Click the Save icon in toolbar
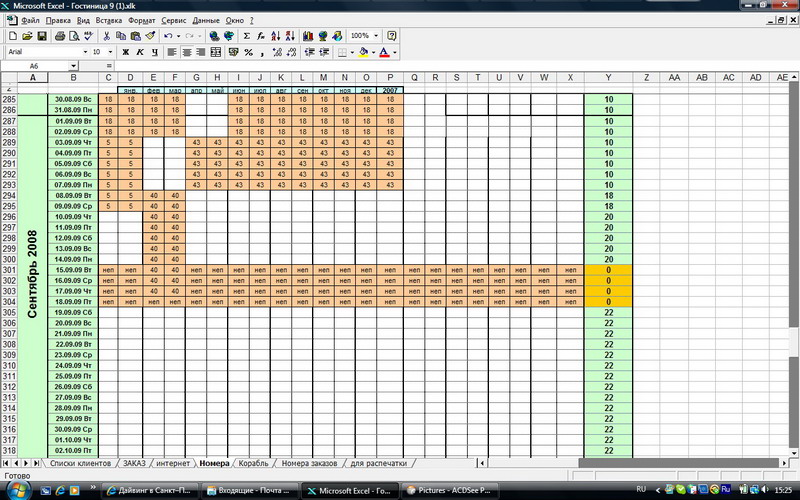The image size is (800, 500). coord(42,36)
